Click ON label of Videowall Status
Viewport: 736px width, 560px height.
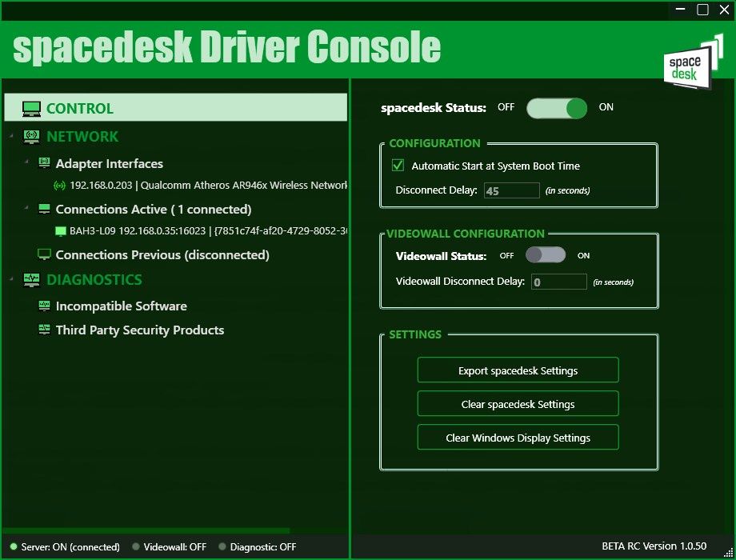[583, 255]
